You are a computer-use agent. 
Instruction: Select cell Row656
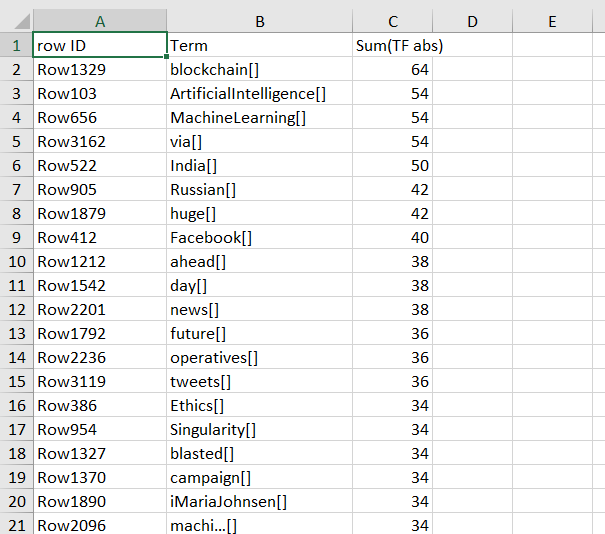(100, 118)
